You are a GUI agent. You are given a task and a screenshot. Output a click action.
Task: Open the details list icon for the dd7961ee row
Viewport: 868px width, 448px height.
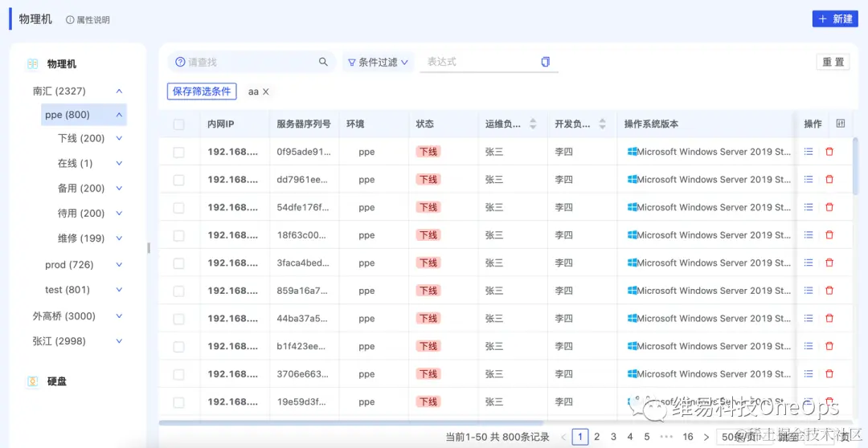pyautogui.click(x=809, y=179)
